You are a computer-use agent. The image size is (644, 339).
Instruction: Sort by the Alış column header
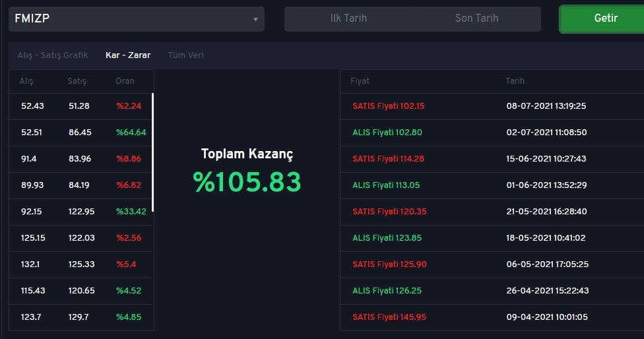pos(26,81)
